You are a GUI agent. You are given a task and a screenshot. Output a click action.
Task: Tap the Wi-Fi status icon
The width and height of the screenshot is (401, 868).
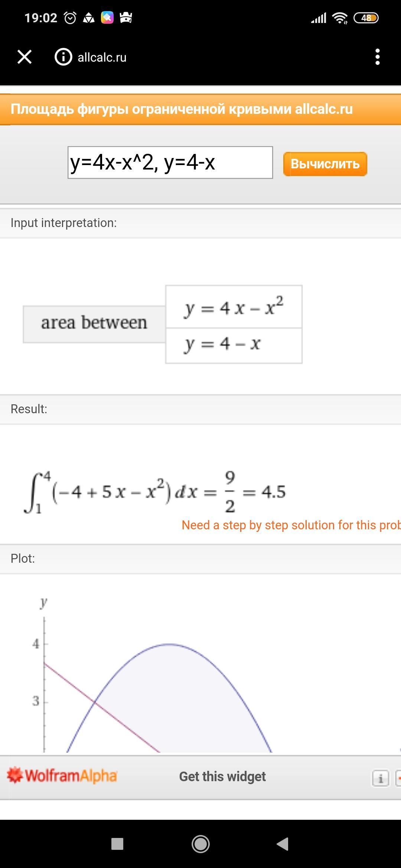[340, 18]
